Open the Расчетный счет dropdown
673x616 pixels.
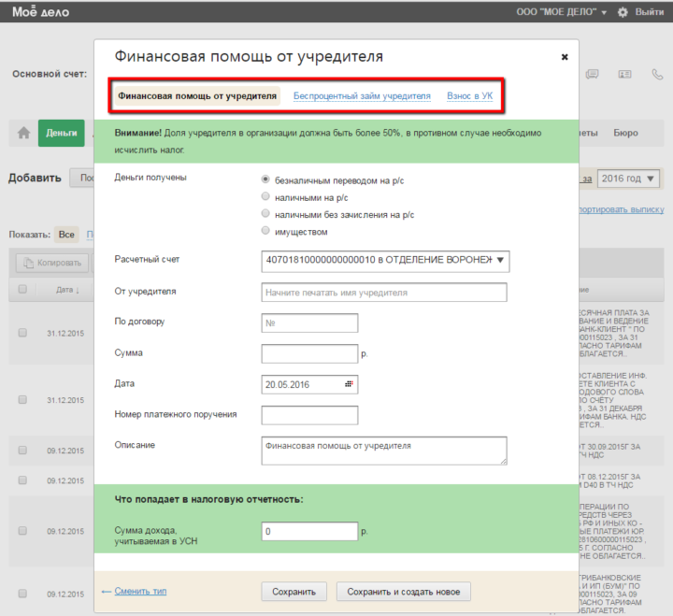pyautogui.click(x=385, y=262)
